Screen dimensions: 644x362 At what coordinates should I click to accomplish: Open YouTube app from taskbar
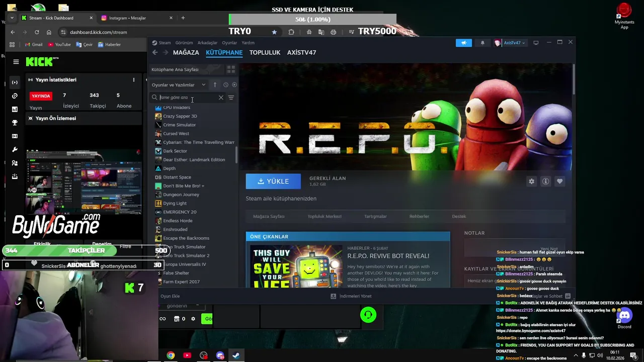point(187,355)
